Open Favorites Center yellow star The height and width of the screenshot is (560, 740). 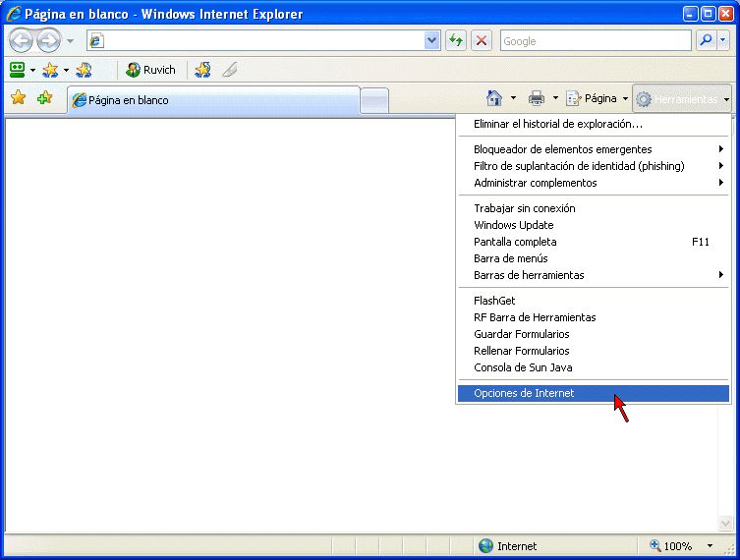click(x=18, y=97)
